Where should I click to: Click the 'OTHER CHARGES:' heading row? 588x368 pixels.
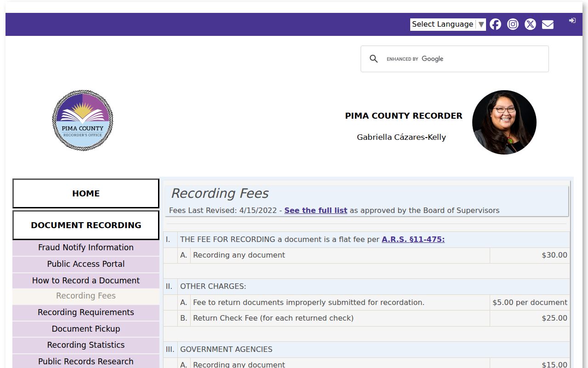(367, 287)
